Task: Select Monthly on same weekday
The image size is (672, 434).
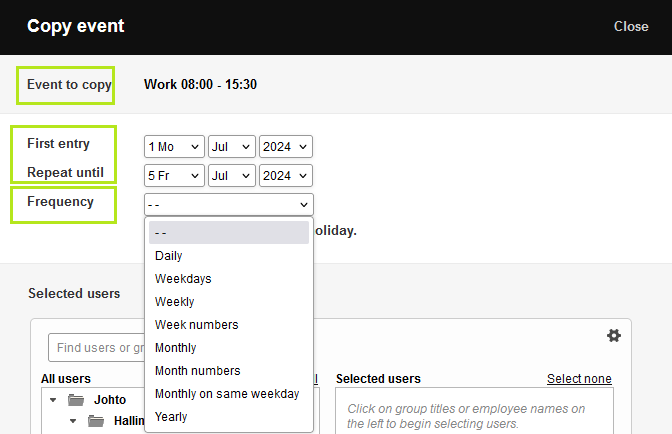Action: tap(227, 394)
